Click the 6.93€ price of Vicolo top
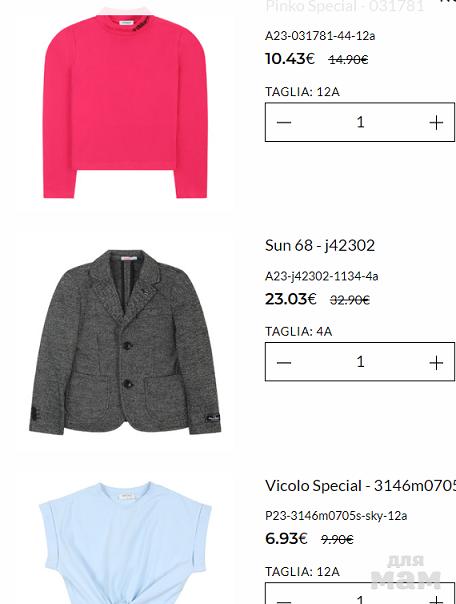The height and width of the screenshot is (604, 456). [x=286, y=539]
